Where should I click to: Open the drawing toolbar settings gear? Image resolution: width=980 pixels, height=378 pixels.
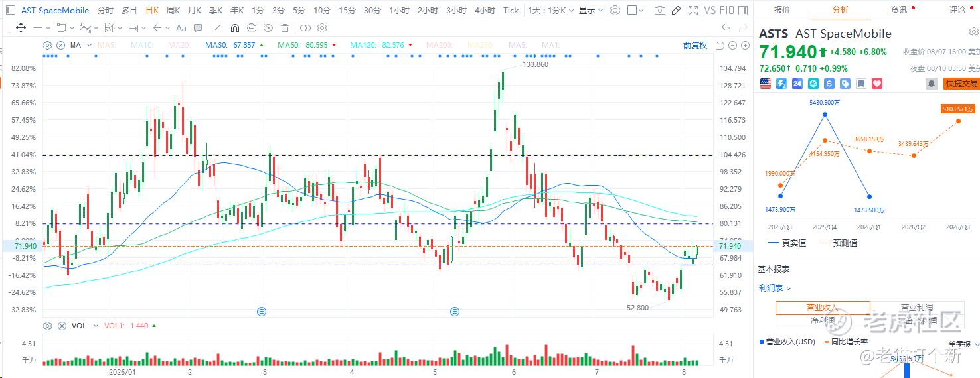tap(322, 28)
